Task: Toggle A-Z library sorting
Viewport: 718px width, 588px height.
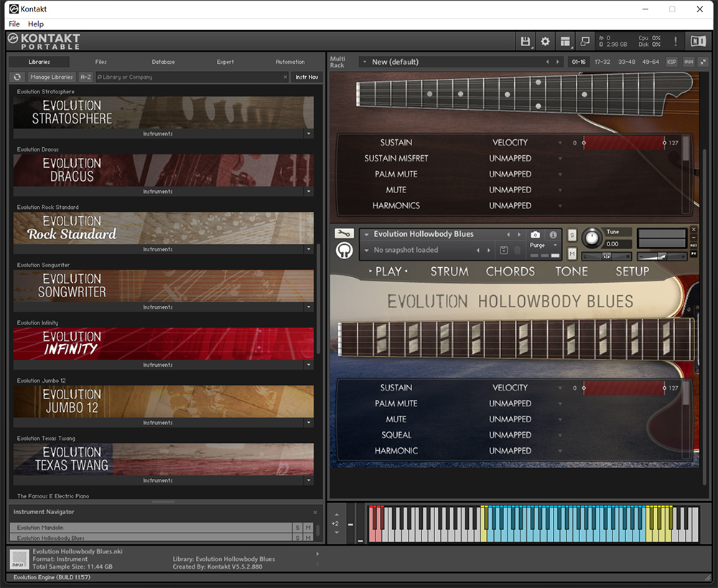Action: [85, 77]
